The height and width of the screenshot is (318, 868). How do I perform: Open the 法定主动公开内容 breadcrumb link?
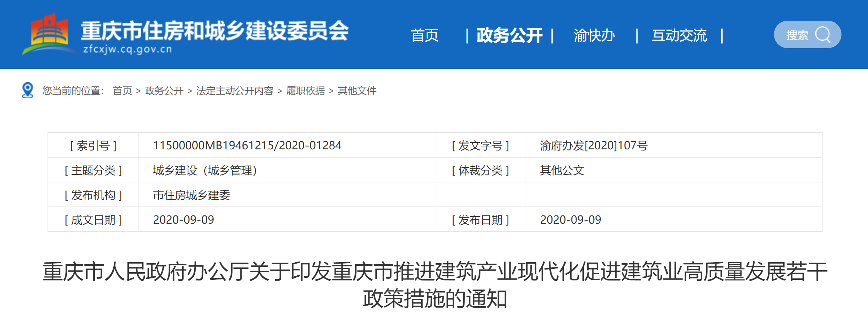tap(235, 91)
